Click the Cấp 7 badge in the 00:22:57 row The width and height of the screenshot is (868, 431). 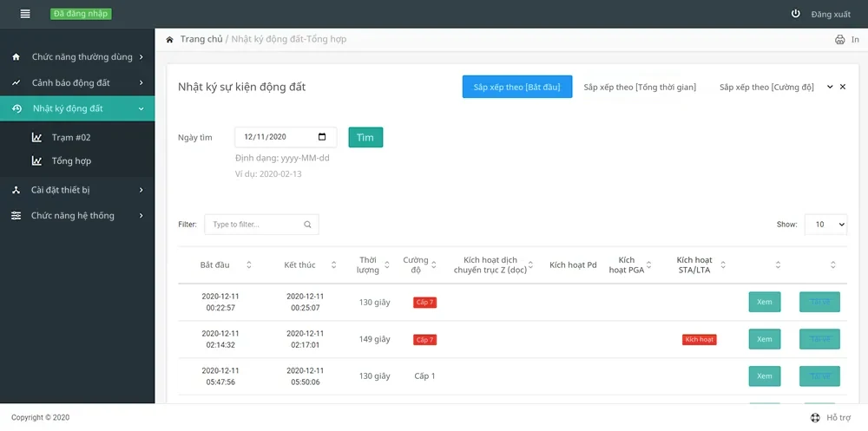point(424,303)
